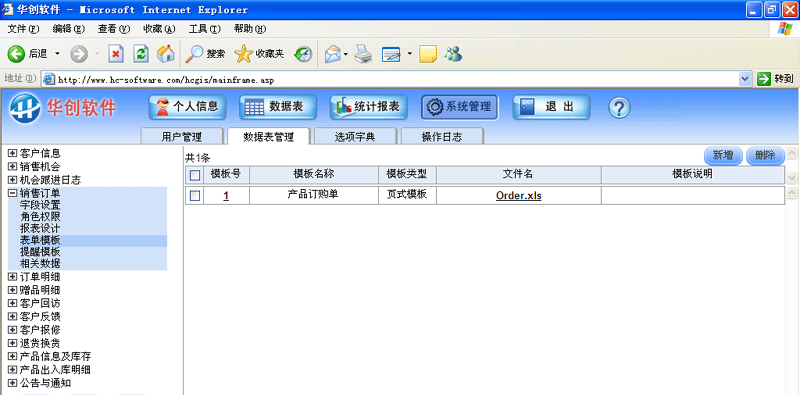Open the IE History icon
This screenshot has width=800, height=395.
coord(304,54)
